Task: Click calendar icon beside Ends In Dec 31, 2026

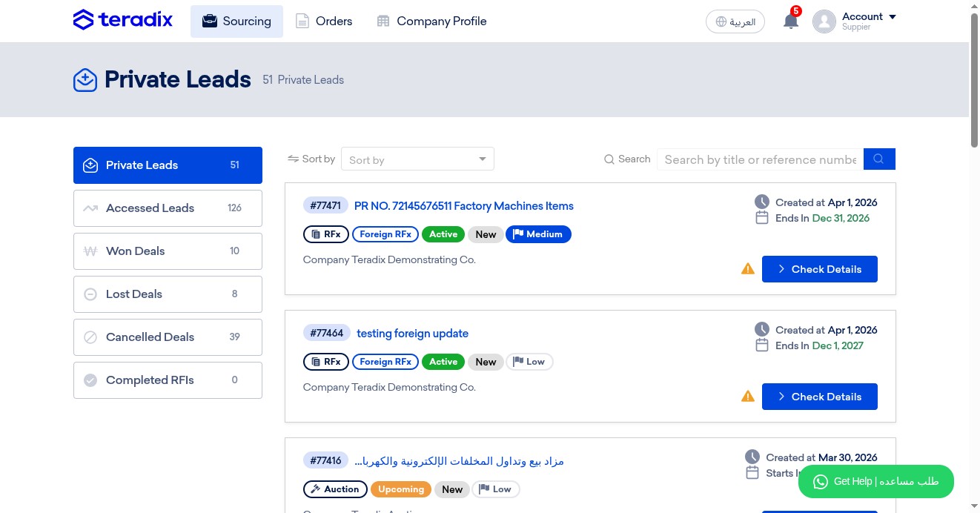Action: pos(761,218)
